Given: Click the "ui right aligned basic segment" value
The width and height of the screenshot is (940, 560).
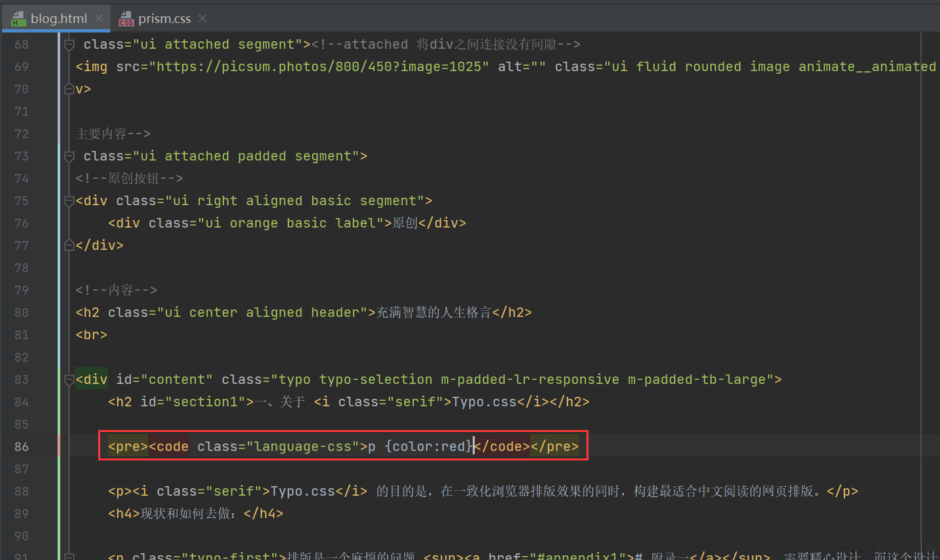Looking at the screenshot, I should coord(295,201).
